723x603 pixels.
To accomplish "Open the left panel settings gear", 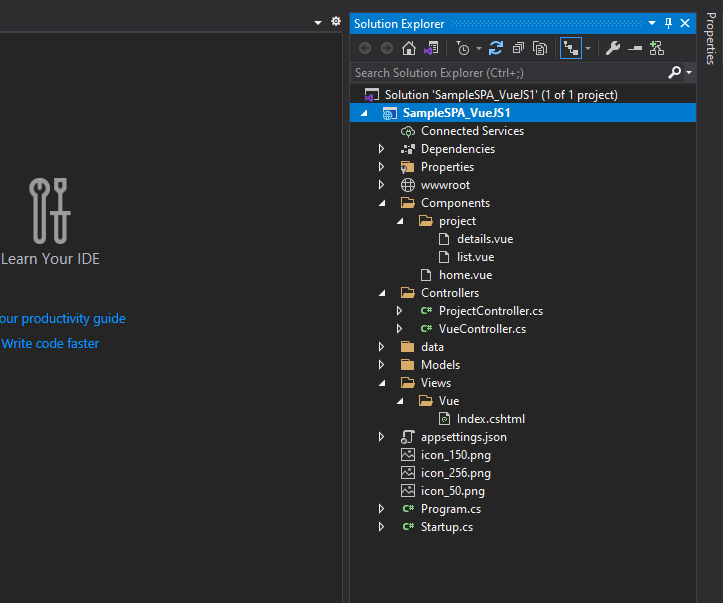I will (336, 21).
